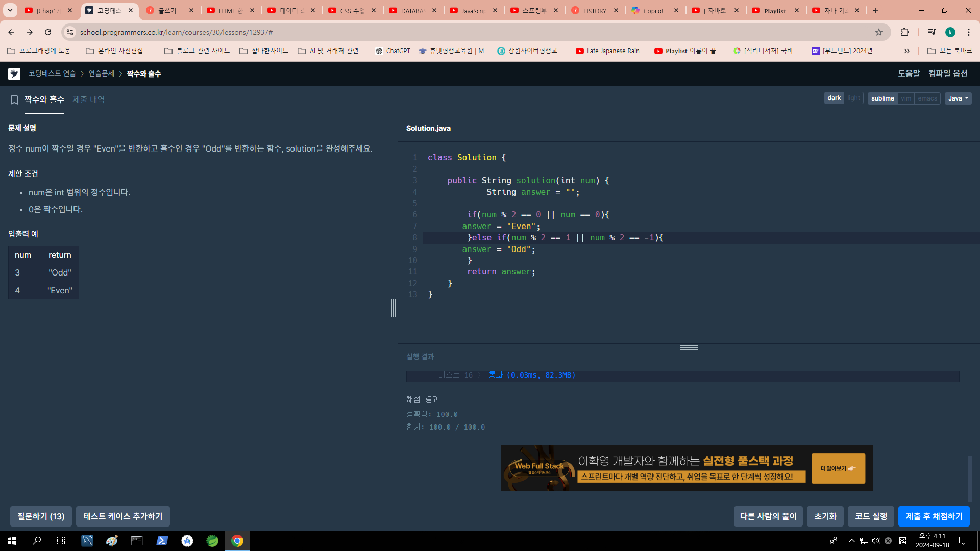
Task: Open the 컴파일 옵션 menu
Action: (x=948, y=73)
